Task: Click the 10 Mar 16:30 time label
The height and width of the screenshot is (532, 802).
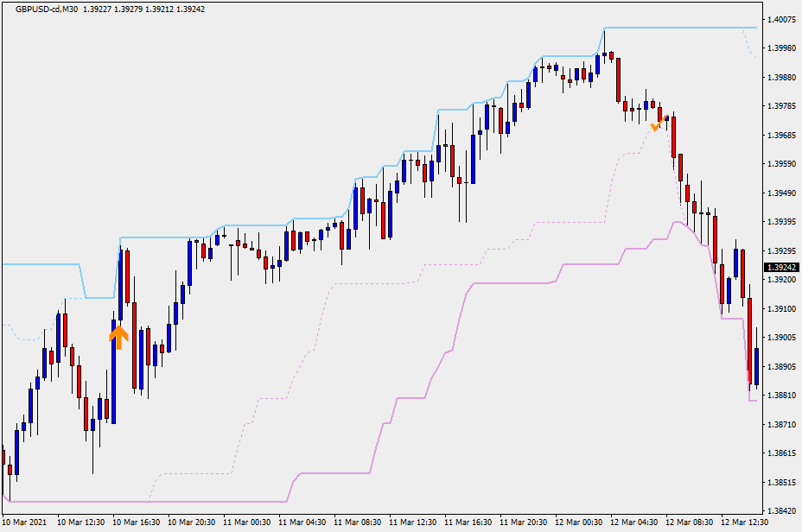Action: (137, 522)
